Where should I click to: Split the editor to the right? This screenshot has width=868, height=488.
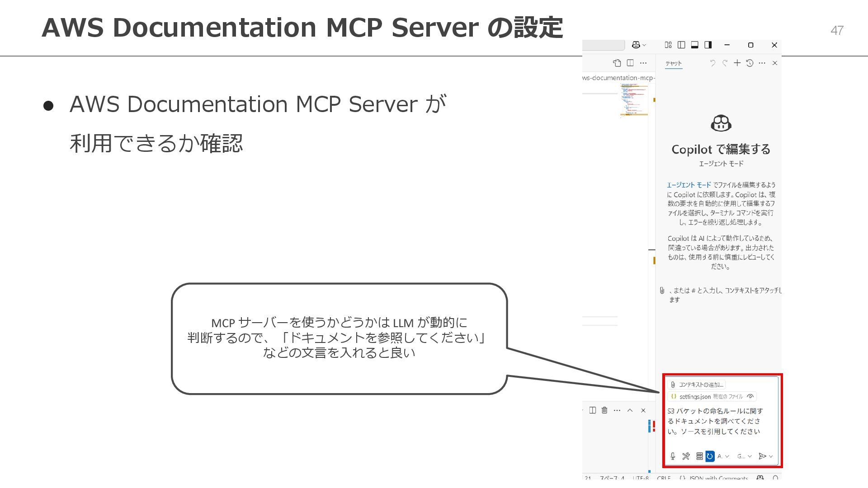click(630, 63)
